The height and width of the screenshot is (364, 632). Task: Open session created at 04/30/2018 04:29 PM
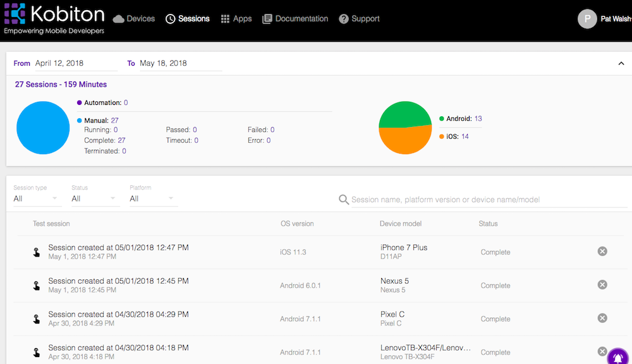coord(119,315)
